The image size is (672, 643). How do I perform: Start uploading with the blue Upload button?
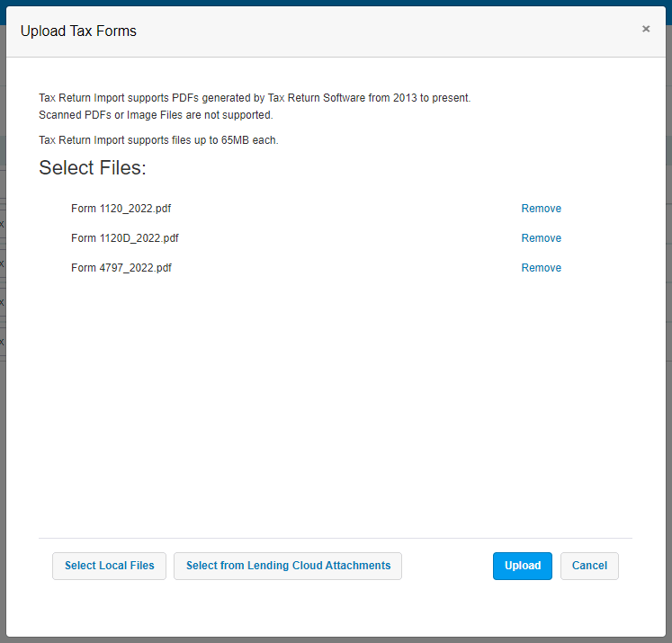coord(522,566)
